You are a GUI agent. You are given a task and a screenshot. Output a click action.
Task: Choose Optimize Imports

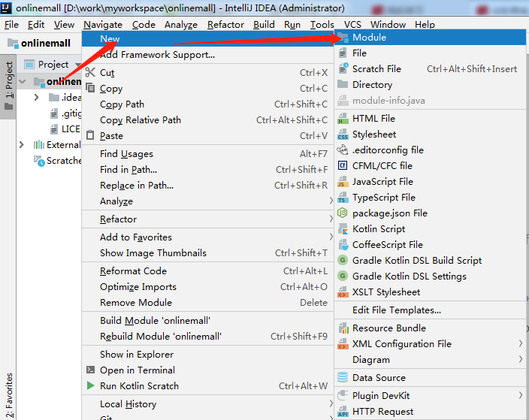[x=208, y=287]
